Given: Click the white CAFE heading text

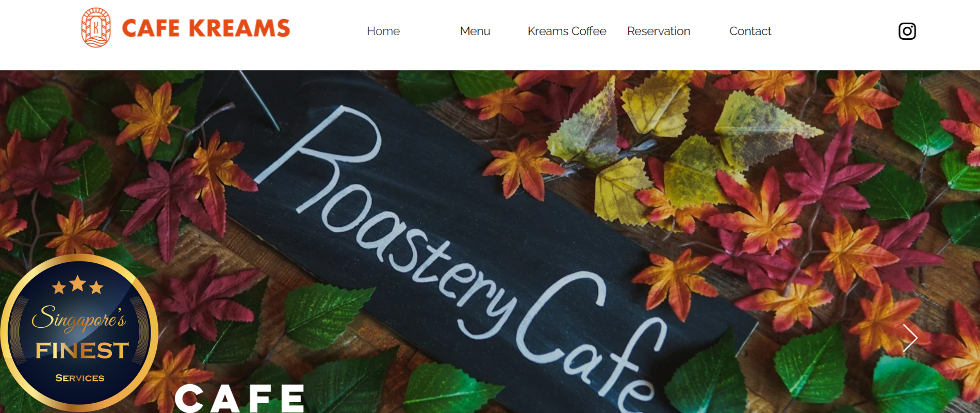Looking at the screenshot, I should [240, 398].
